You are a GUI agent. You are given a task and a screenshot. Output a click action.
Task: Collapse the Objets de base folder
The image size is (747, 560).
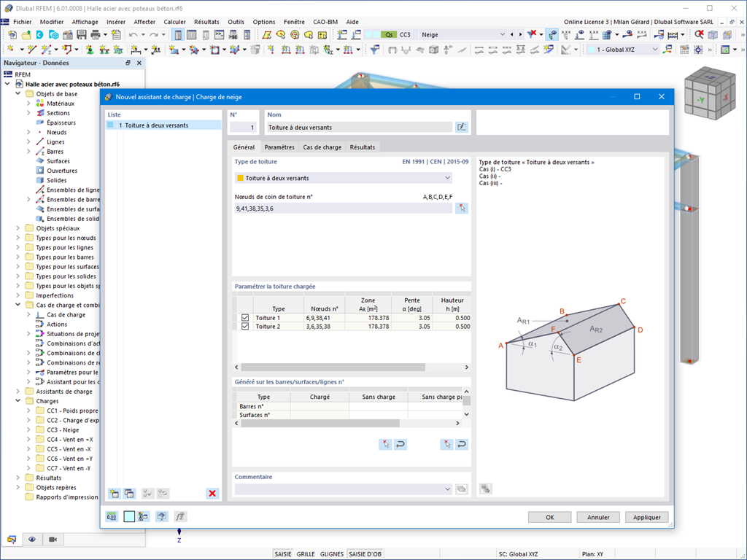point(18,94)
